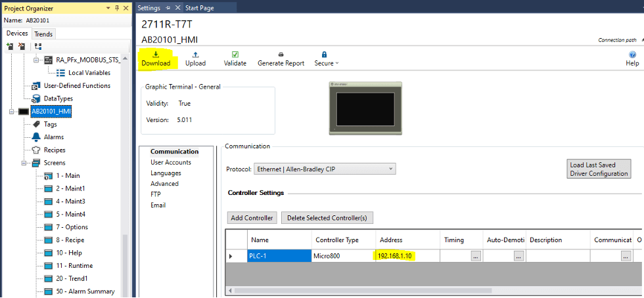
Task: Click Load Last Saved Driver Configuration
Action: 599,169
